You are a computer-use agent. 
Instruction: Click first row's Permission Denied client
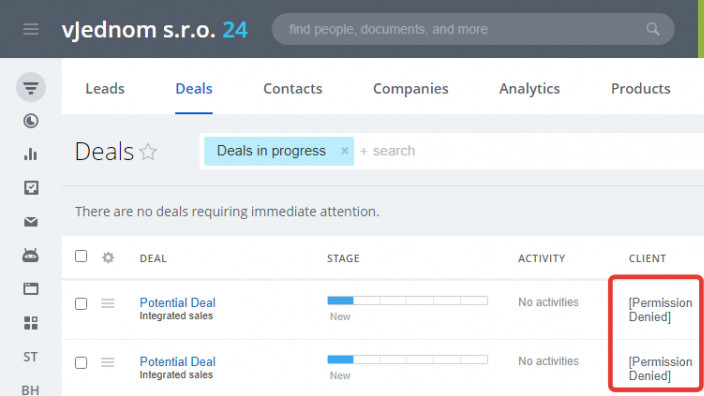(x=660, y=309)
